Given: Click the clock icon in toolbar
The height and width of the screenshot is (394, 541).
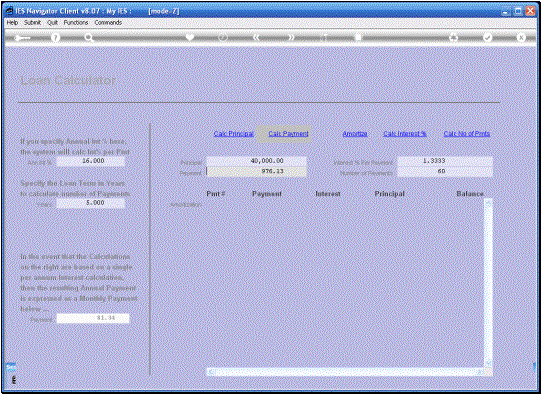Looking at the screenshot, I should pos(223,37).
